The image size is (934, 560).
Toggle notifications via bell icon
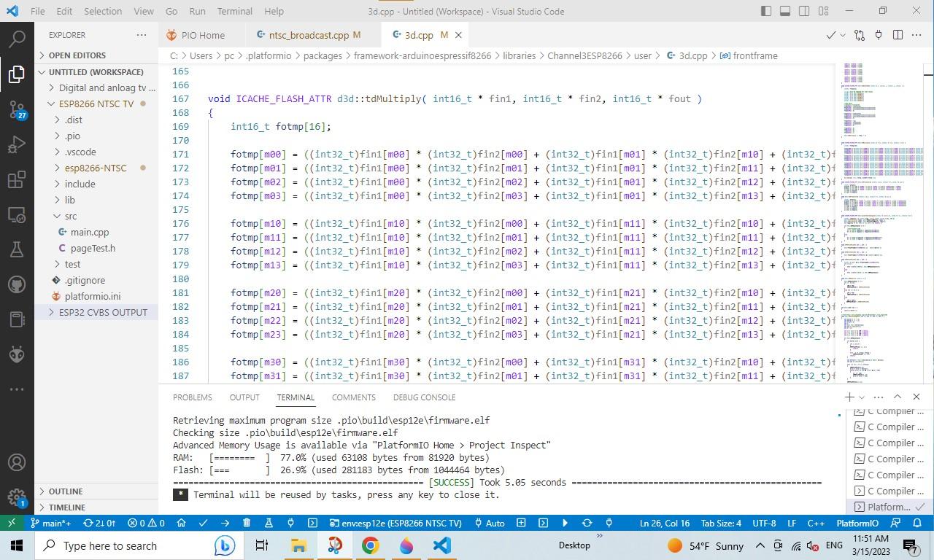tap(918, 523)
